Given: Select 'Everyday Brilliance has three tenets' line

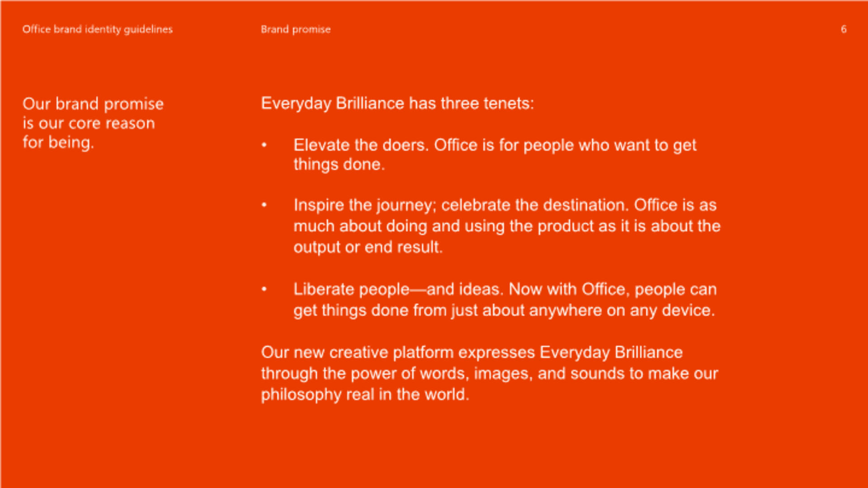Looking at the screenshot, I should click(x=397, y=103).
